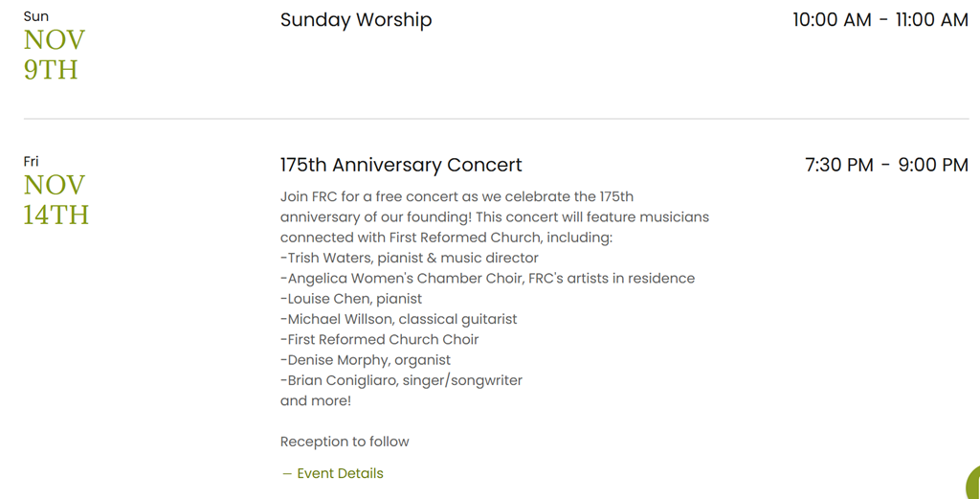
Task: Click the green floating button at bottom-right
Action: [x=974, y=484]
